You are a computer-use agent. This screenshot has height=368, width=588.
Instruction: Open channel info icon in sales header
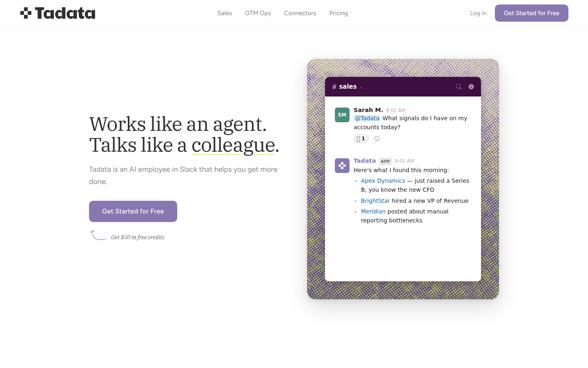coord(471,87)
